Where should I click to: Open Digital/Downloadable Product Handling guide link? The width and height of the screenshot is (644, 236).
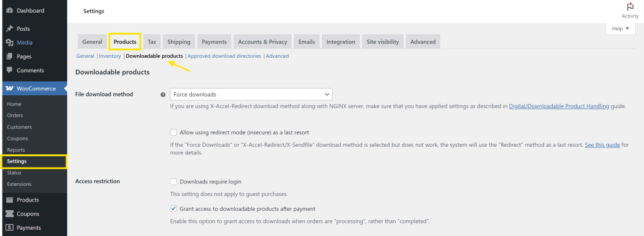[559, 106]
